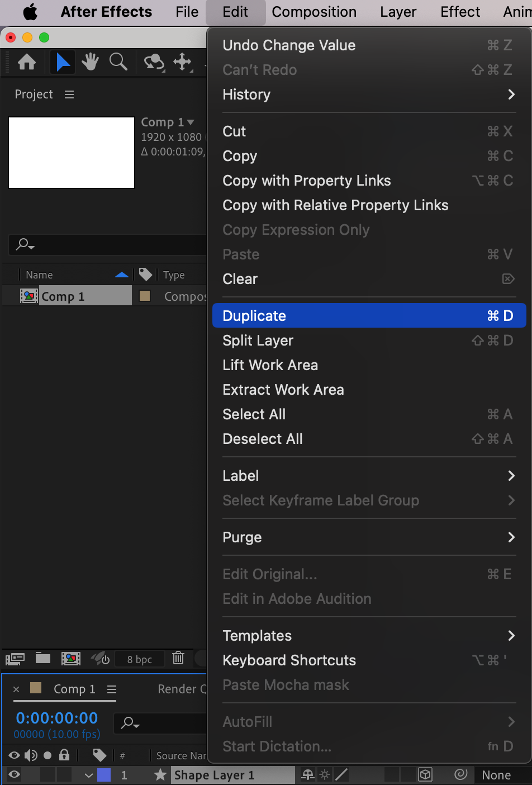Select the Pan camera tool

coord(183,62)
